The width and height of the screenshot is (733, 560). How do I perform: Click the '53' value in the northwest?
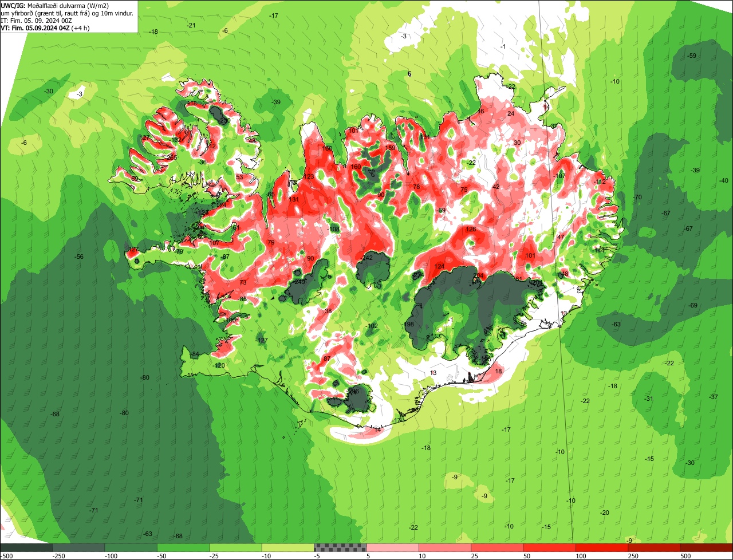coord(239,177)
